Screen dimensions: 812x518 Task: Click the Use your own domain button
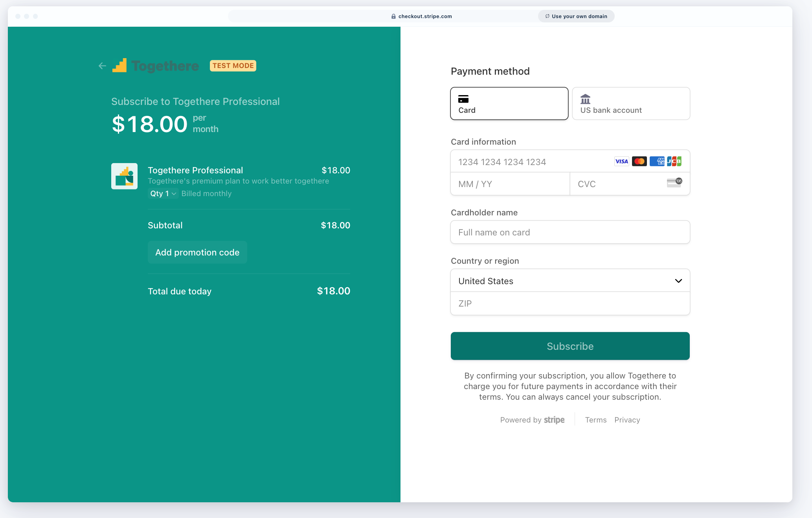click(x=576, y=17)
